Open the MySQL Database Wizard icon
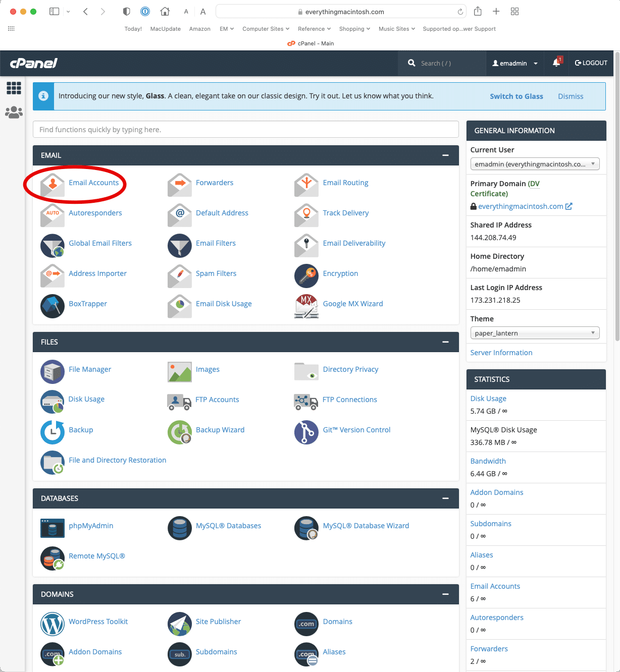Screen dimensions: 620x672 [x=306, y=528]
